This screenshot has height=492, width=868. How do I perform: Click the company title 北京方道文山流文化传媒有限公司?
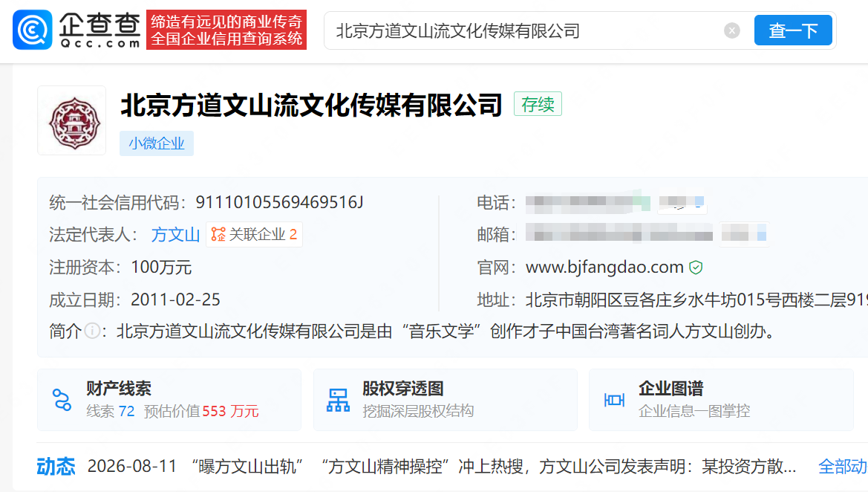311,105
